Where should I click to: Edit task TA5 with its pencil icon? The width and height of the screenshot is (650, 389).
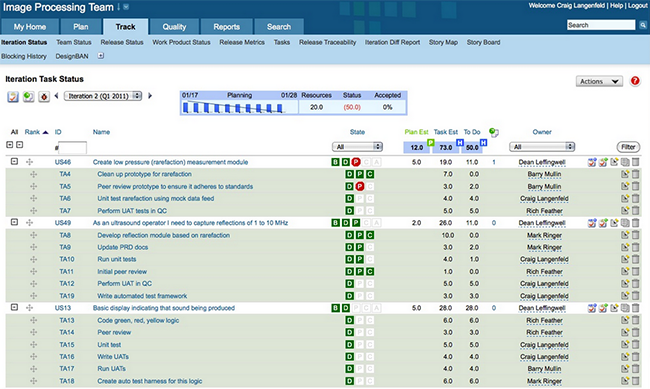tap(625, 186)
